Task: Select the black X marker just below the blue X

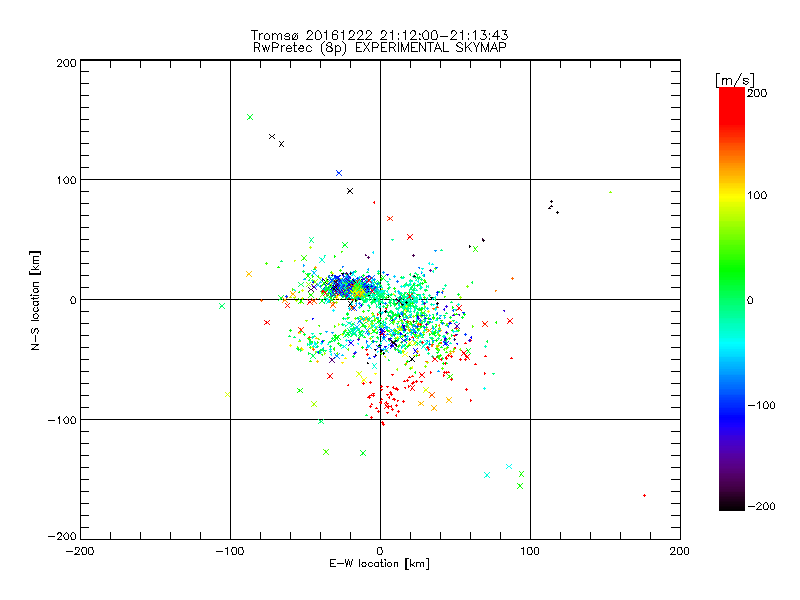Action: click(349, 191)
